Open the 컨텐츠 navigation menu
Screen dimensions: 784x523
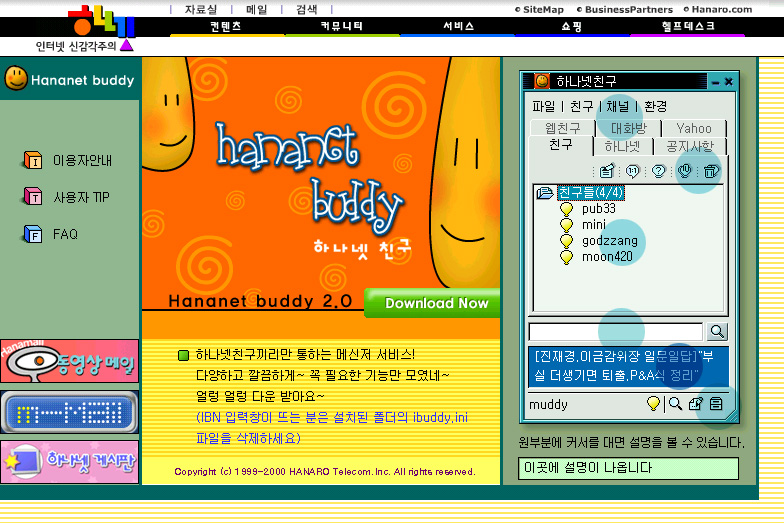point(226,26)
